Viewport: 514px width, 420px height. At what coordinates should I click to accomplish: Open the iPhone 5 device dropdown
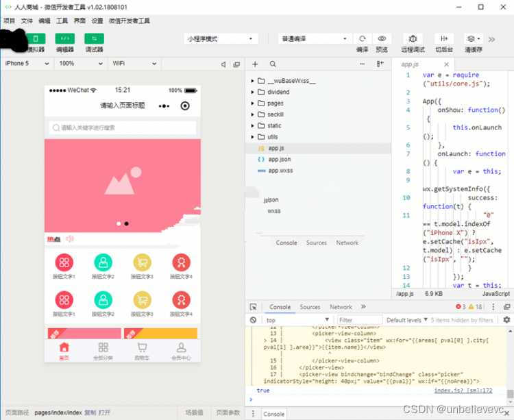tap(27, 64)
